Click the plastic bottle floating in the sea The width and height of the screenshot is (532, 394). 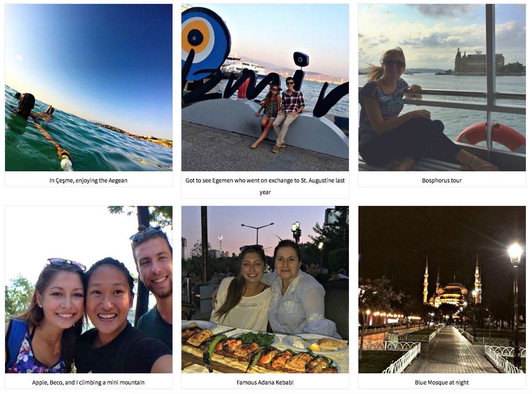(66, 163)
